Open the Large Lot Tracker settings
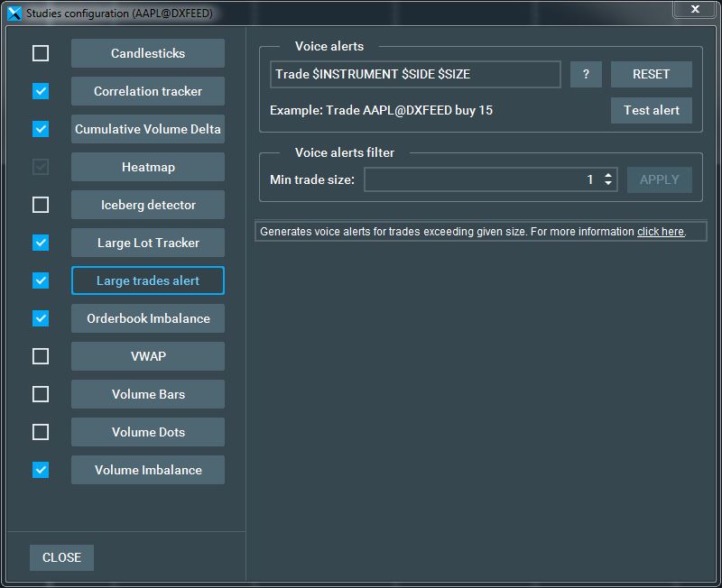The image size is (722, 588). pos(147,243)
